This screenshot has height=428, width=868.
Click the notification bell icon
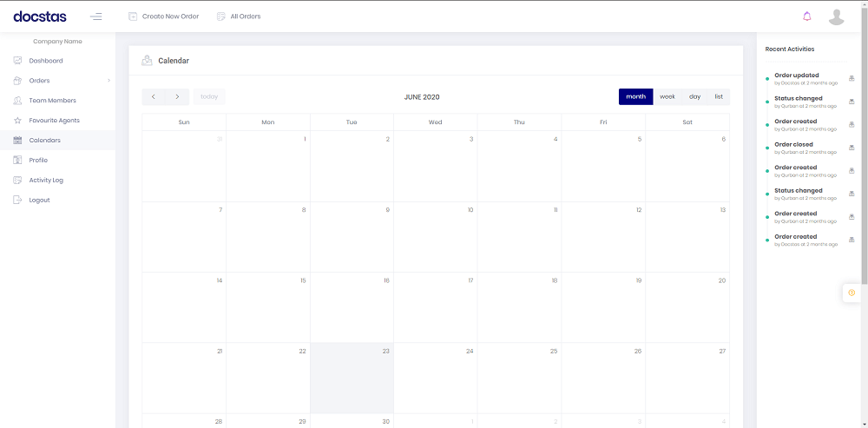click(807, 16)
